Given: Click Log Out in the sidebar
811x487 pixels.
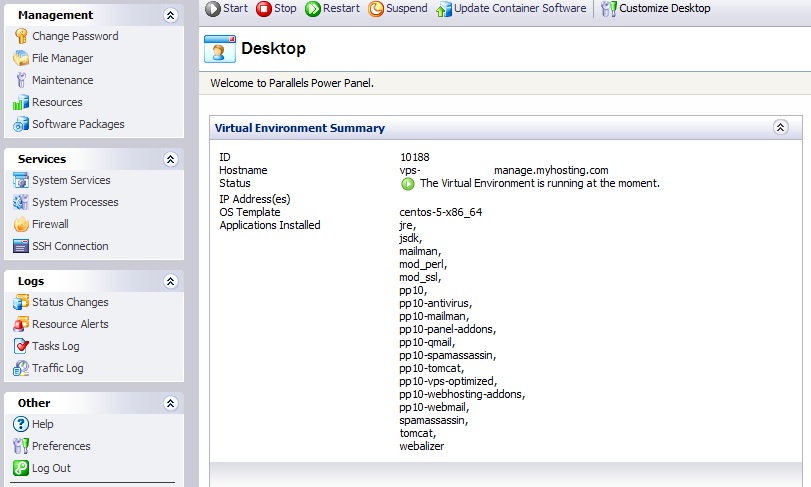Looking at the screenshot, I should tap(51, 468).
